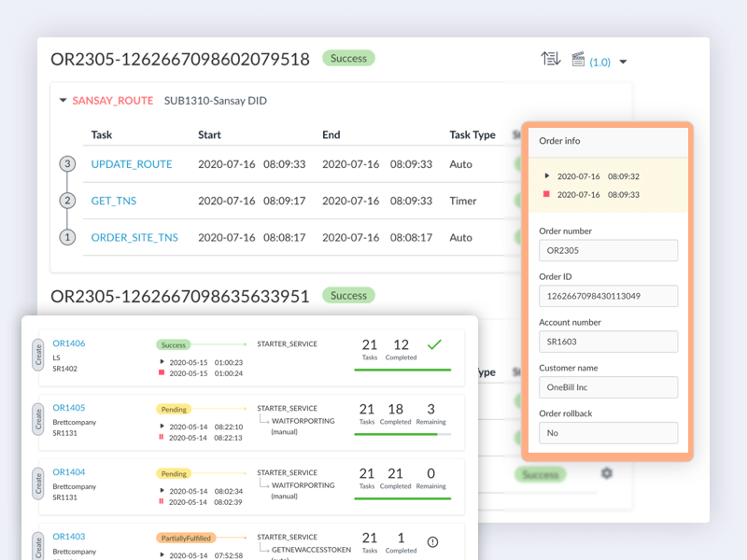This screenshot has height=560, width=747.
Task: Click step circle 1 beside ORDER_SITE_TNS
Action: click(x=66, y=237)
